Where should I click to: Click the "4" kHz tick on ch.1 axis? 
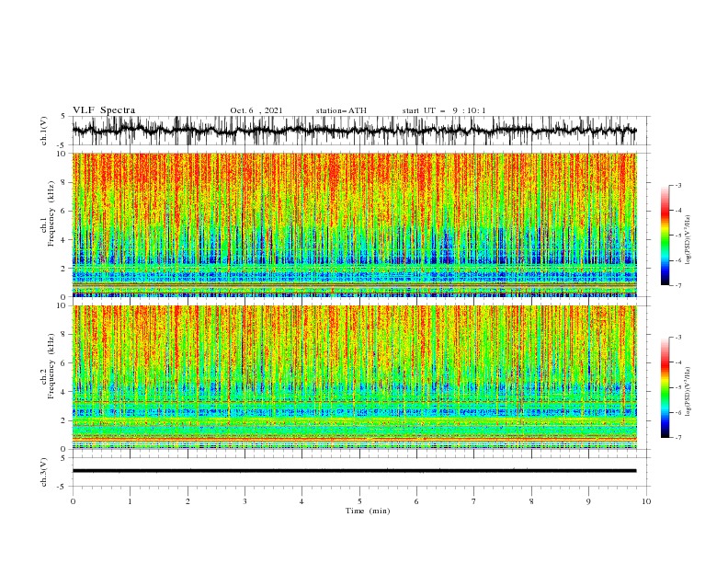[x=64, y=240]
